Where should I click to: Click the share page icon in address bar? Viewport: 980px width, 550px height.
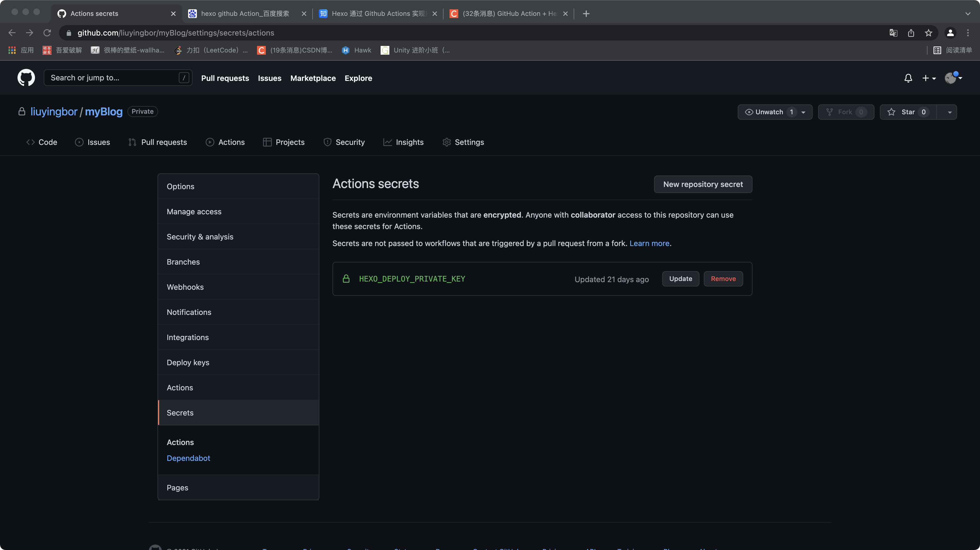911,33
